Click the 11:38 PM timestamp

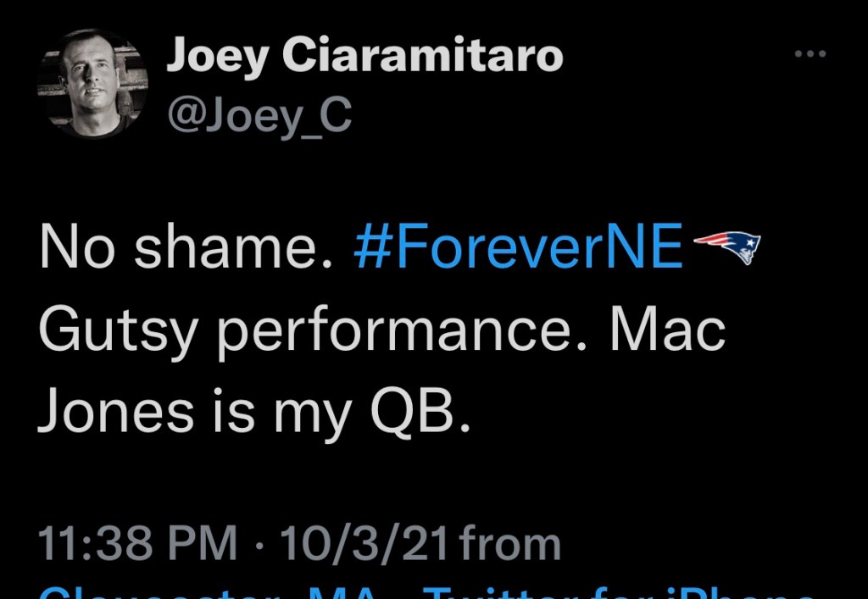139,544
